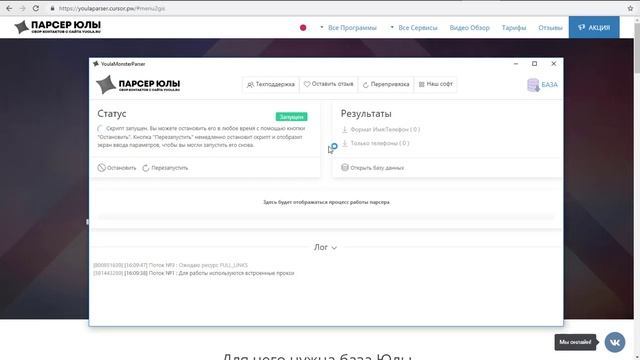Click the Мы онлайн! tooltip
Image resolution: width=640 pixels, height=360 pixels.
pyautogui.click(x=575, y=342)
